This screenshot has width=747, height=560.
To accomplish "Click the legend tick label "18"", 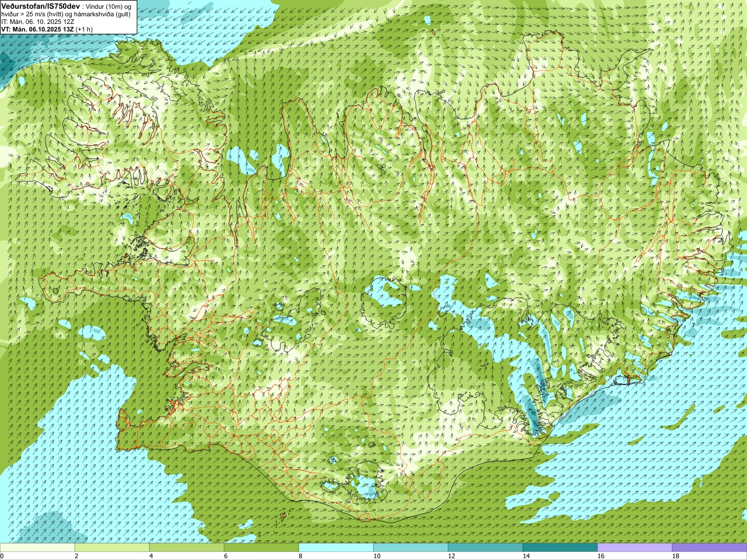I will click(x=676, y=556).
